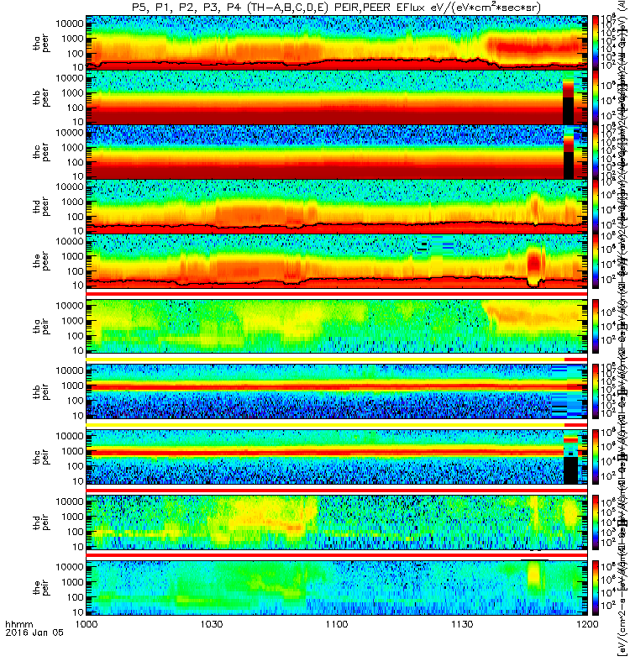Click the 10000 tick of the peer panel
The height and width of the screenshot is (672, 630).
70,241
